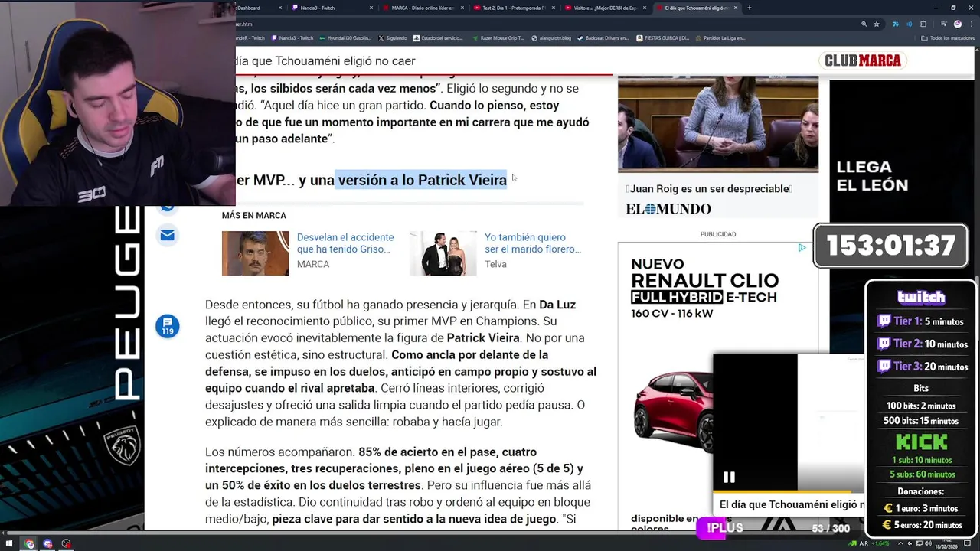The width and height of the screenshot is (980, 551).
Task: Open the Juan Roig El Mundo headline
Action: tap(709, 189)
